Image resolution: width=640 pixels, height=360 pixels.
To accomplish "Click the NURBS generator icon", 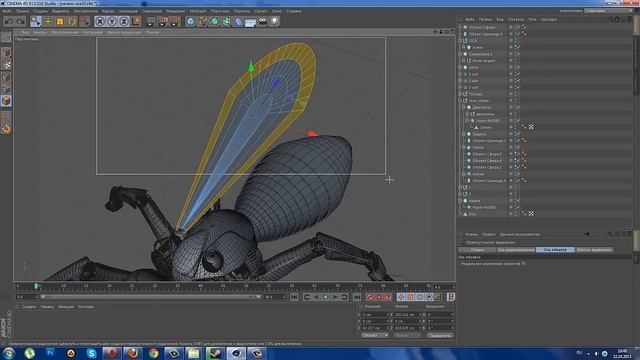I will point(215,21).
